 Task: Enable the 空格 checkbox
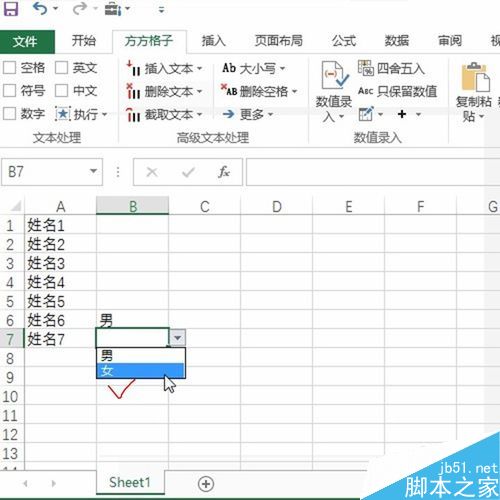tap(9, 68)
